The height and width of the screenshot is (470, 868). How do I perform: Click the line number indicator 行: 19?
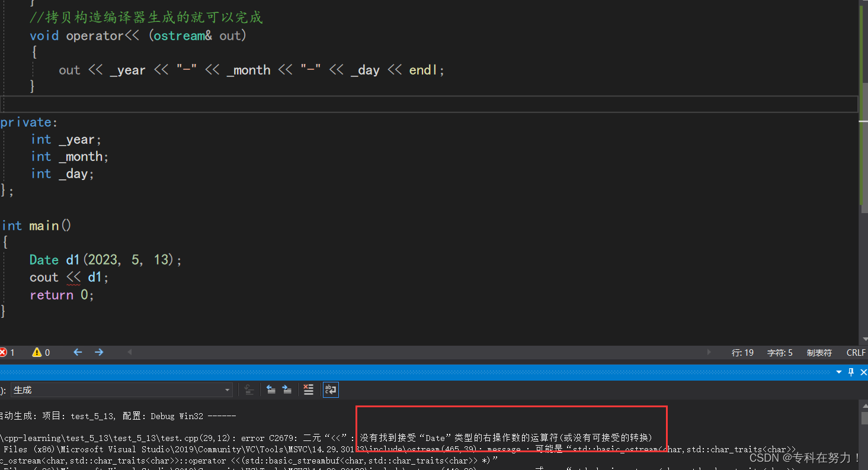pyautogui.click(x=742, y=353)
